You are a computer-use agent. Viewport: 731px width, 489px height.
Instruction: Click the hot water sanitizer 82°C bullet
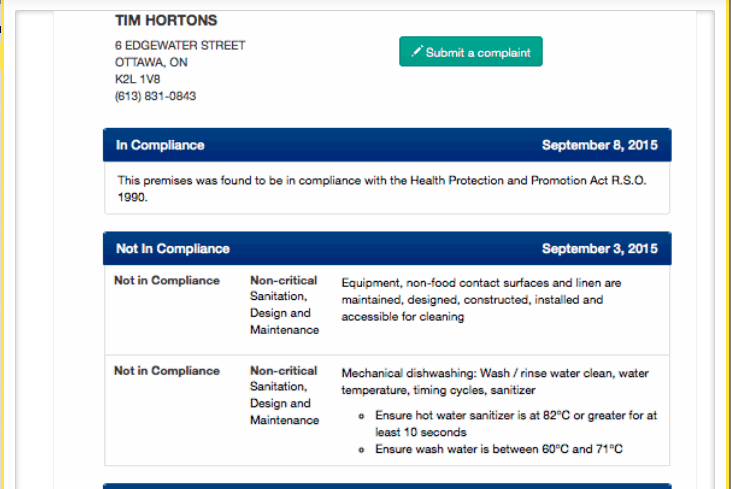pyautogui.click(x=515, y=424)
